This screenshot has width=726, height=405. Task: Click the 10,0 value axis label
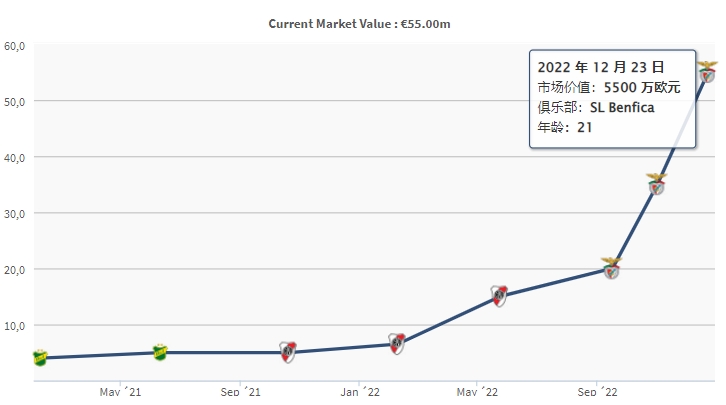pyautogui.click(x=14, y=326)
